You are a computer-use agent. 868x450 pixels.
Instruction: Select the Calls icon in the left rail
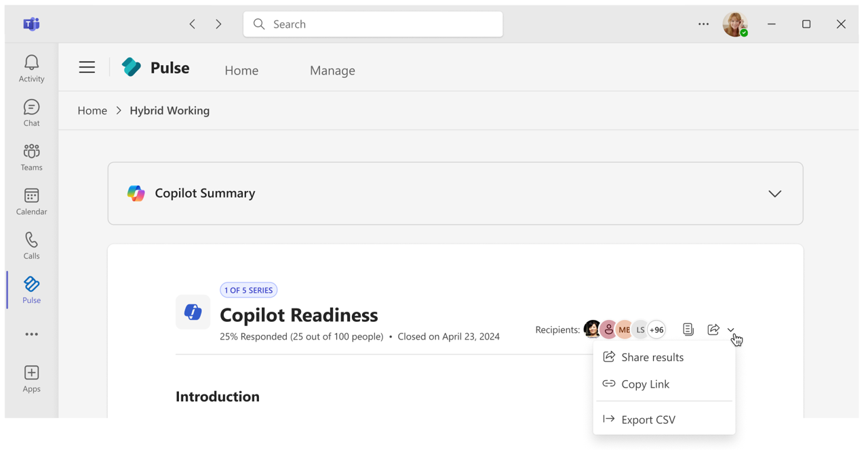point(31,245)
